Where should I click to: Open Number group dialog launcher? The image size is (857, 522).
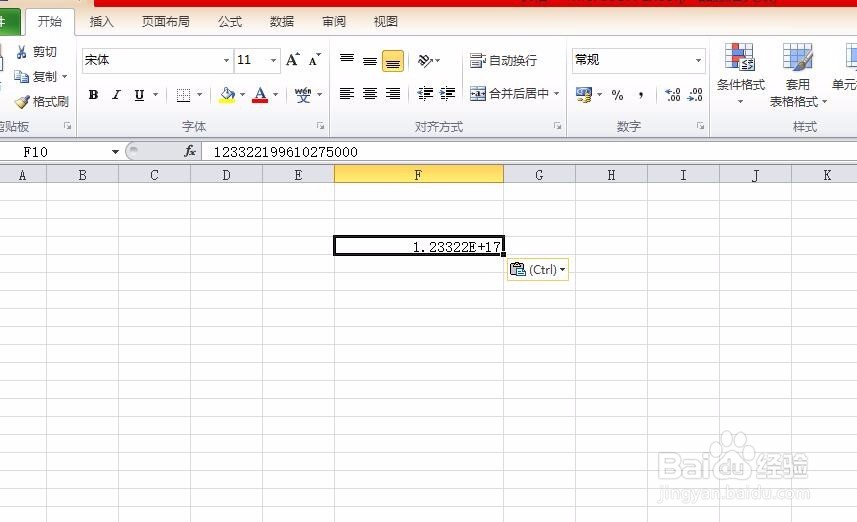700,126
